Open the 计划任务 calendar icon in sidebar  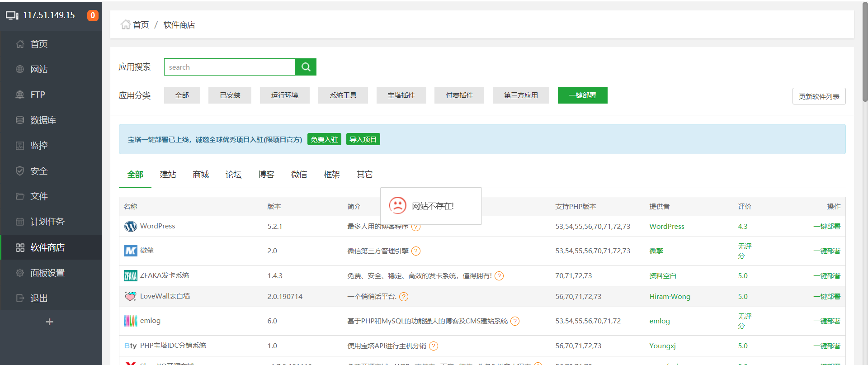click(20, 222)
